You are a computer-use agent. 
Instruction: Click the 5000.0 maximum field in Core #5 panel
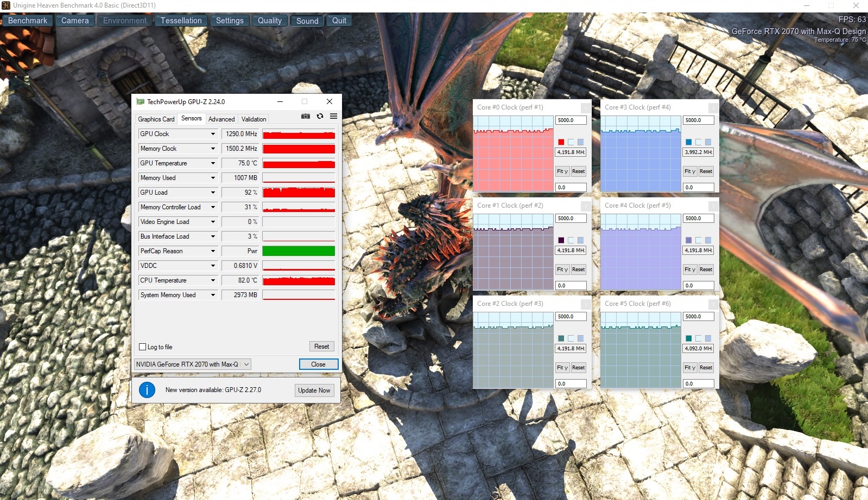pyautogui.click(x=699, y=317)
